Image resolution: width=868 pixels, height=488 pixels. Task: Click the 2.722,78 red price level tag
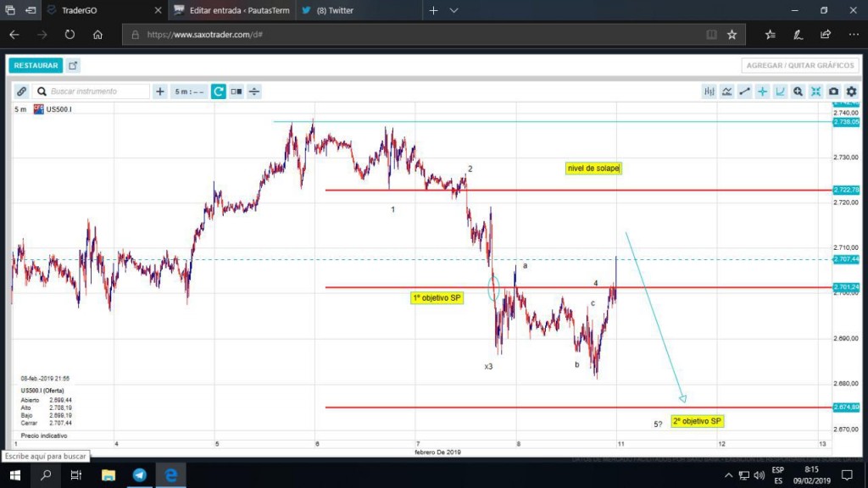[847, 190]
